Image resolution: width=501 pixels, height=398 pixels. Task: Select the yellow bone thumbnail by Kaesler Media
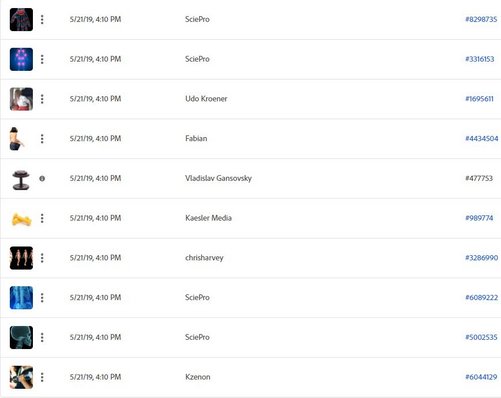pos(22,220)
